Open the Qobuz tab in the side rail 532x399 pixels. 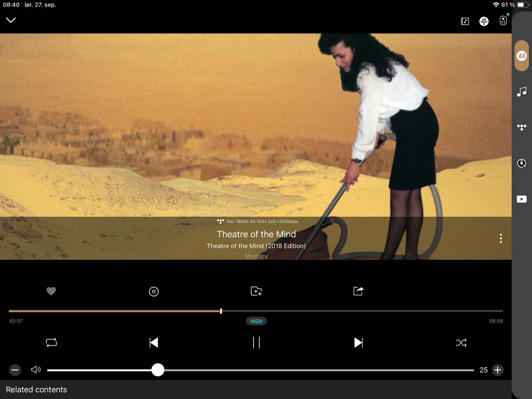(522, 163)
